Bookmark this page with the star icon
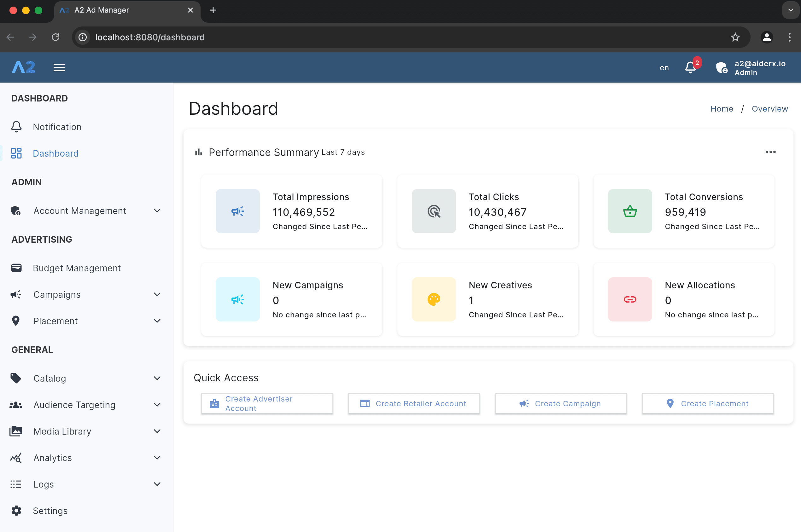This screenshot has width=801, height=532. (735, 37)
